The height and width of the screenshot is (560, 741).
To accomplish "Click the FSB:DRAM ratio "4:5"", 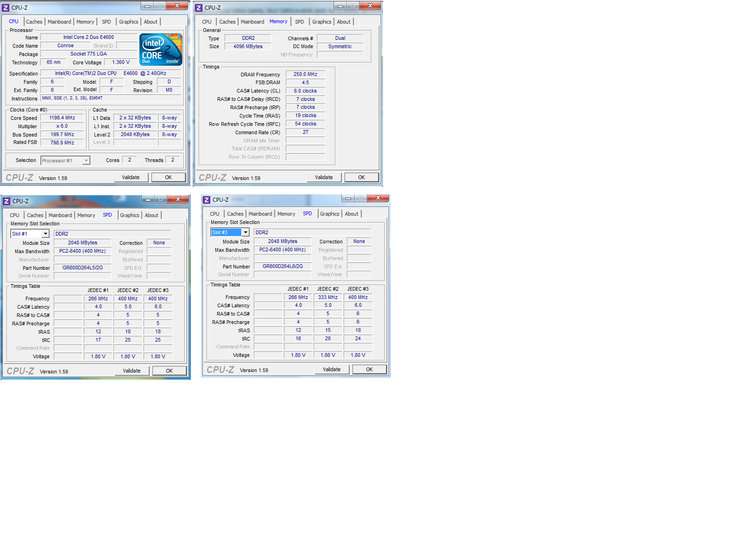I will pos(306,83).
